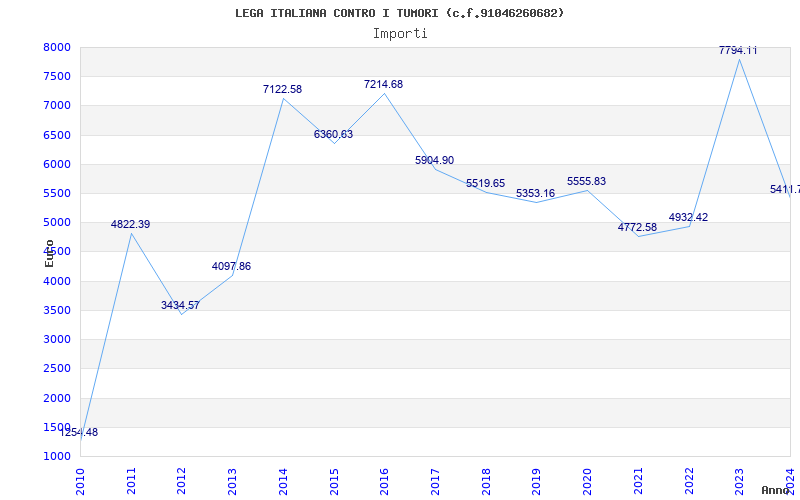Click the 3500 y-axis label
This screenshot has height=500, width=800.
(x=57, y=310)
